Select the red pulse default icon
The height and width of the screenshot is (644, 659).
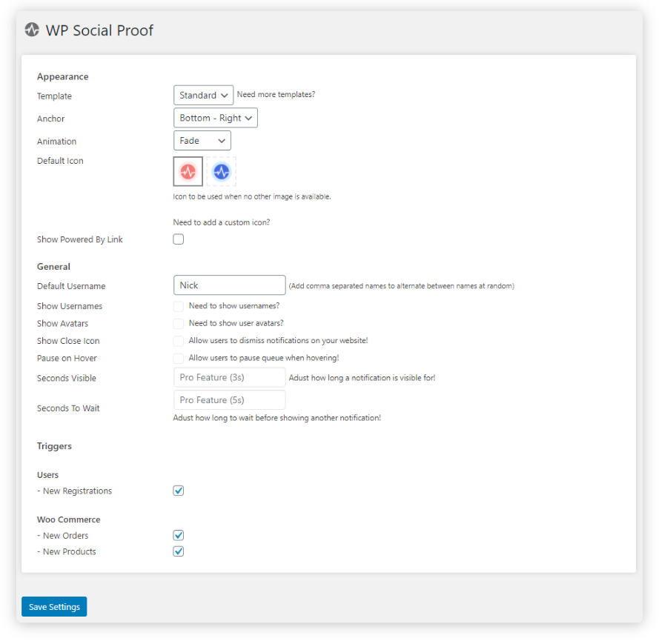point(188,171)
